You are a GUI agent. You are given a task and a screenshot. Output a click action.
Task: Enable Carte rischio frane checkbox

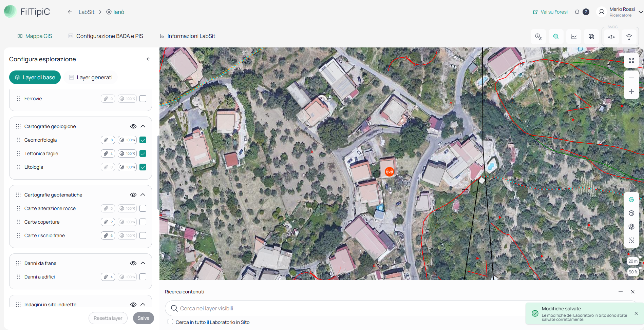[x=143, y=235]
